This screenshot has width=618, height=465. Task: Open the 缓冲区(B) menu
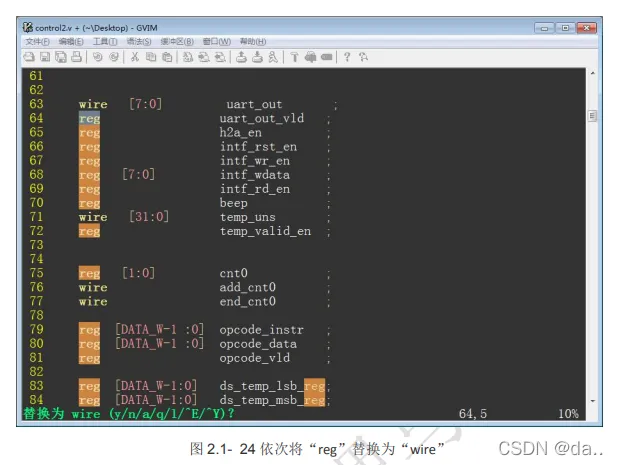177,41
